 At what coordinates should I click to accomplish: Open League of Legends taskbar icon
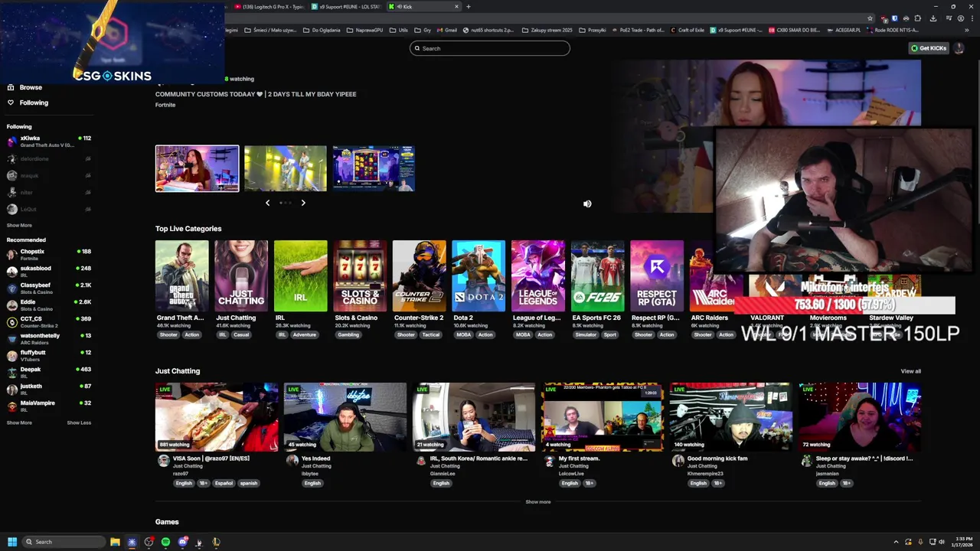[x=216, y=542]
